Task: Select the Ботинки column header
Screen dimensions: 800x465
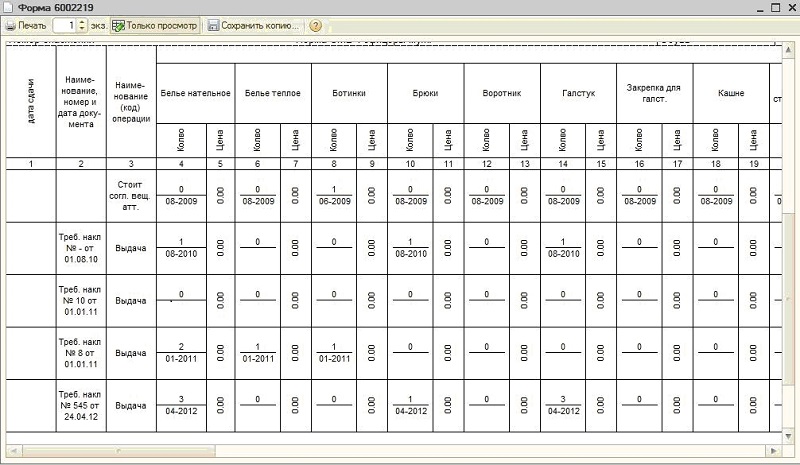Action: (349, 93)
